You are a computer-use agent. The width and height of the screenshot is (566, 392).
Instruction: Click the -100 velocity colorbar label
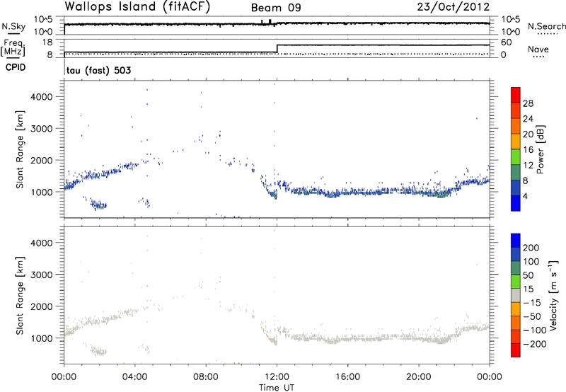click(535, 330)
